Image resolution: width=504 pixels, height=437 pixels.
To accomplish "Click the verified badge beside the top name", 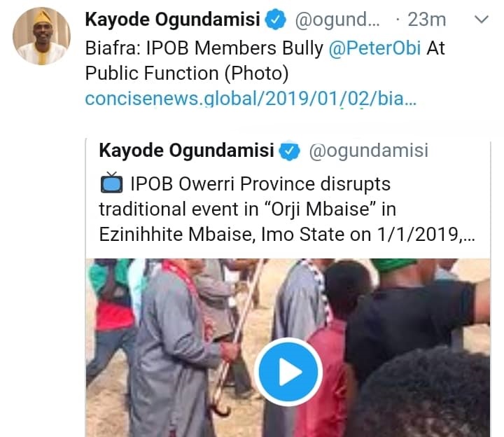I will pyautogui.click(x=276, y=20).
